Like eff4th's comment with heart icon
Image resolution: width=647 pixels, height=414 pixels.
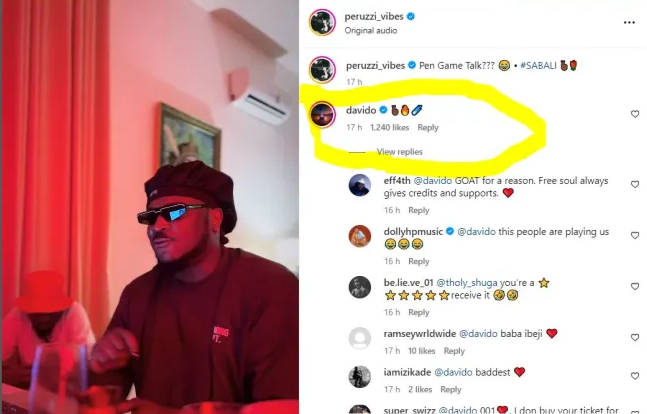(635, 185)
